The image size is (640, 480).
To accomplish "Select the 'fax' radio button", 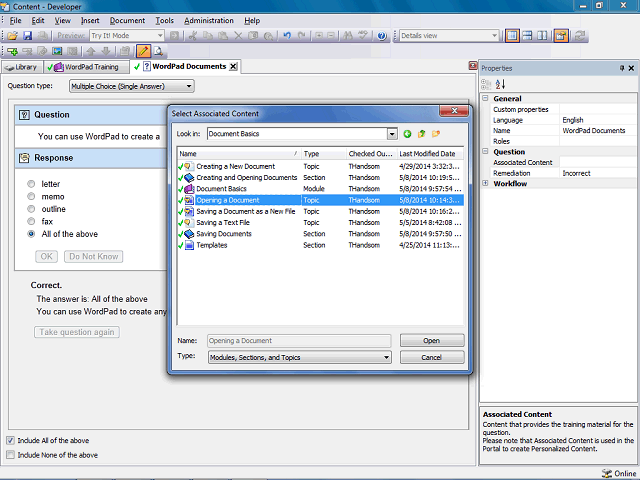I will [31, 221].
